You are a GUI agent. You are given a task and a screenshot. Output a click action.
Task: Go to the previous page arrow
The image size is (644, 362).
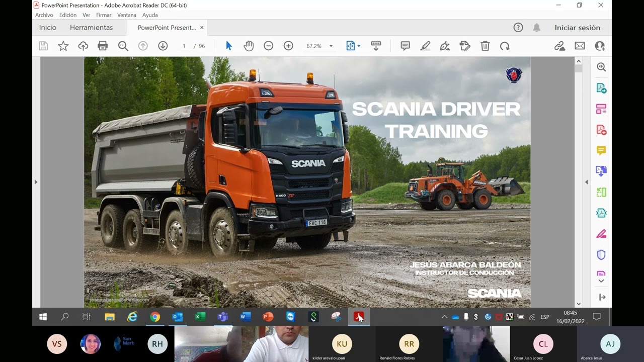coord(143,46)
